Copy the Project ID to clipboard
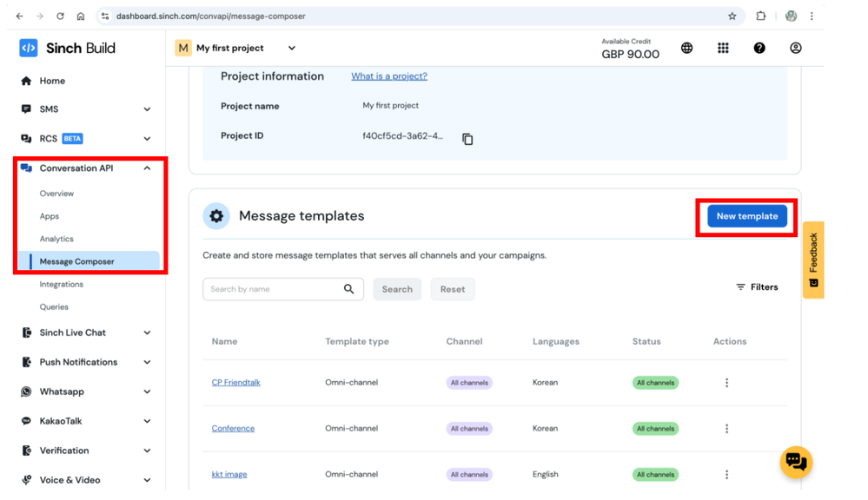868x500 pixels. 467,139
